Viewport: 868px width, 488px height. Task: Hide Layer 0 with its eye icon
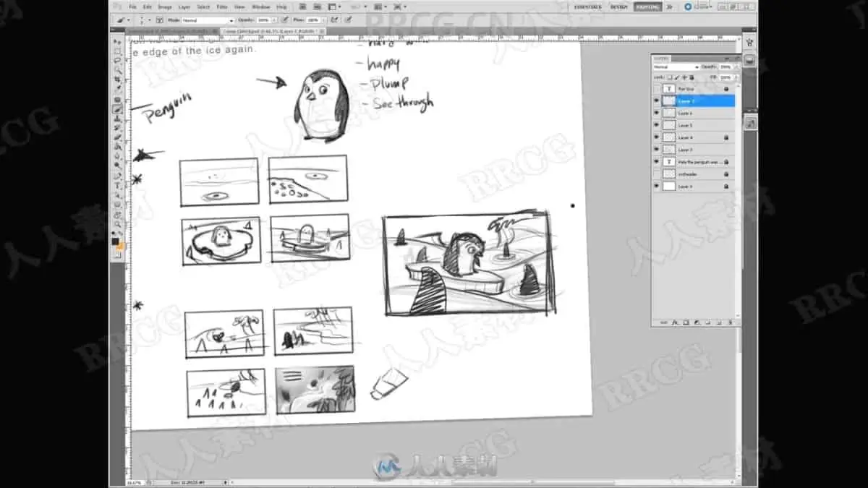click(657, 186)
